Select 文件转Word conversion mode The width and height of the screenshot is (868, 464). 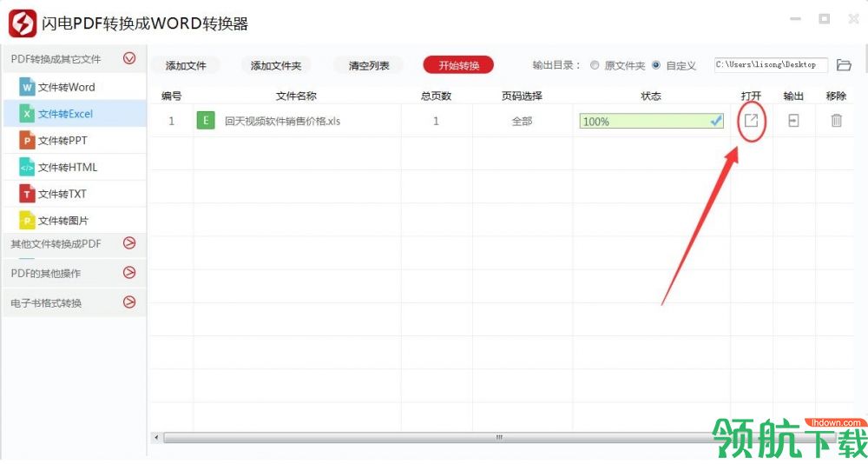(x=75, y=87)
